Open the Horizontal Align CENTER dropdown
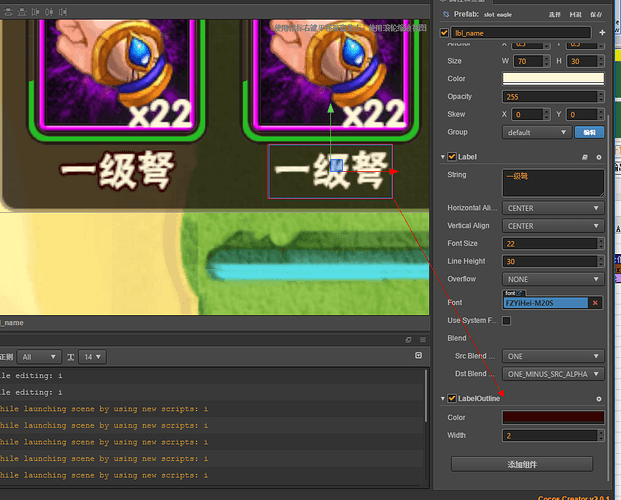This screenshot has width=621, height=500. click(x=553, y=208)
